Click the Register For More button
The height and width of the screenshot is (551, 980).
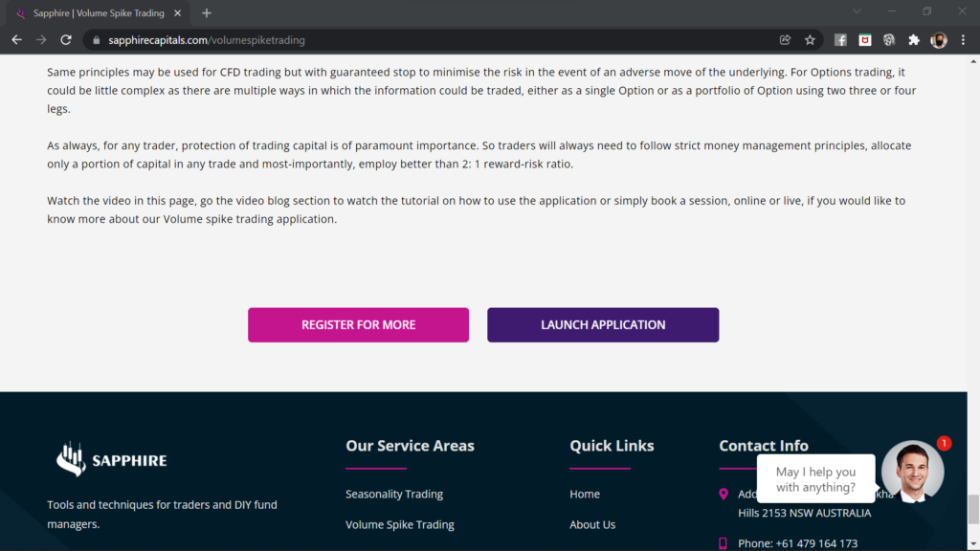pos(358,325)
